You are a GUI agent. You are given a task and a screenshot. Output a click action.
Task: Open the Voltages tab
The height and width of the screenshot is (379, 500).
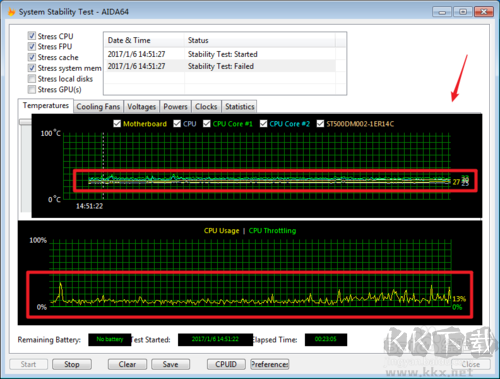tap(142, 107)
